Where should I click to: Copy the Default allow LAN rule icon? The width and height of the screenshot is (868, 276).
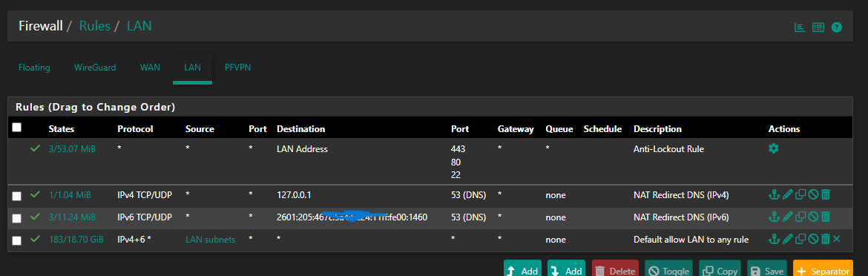click(800, 239)
